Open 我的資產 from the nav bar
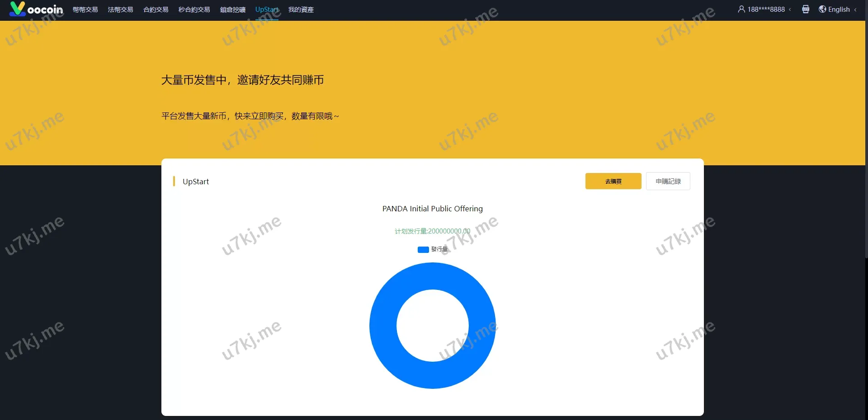This screenshot has height=420, width=868. (301, 9)
